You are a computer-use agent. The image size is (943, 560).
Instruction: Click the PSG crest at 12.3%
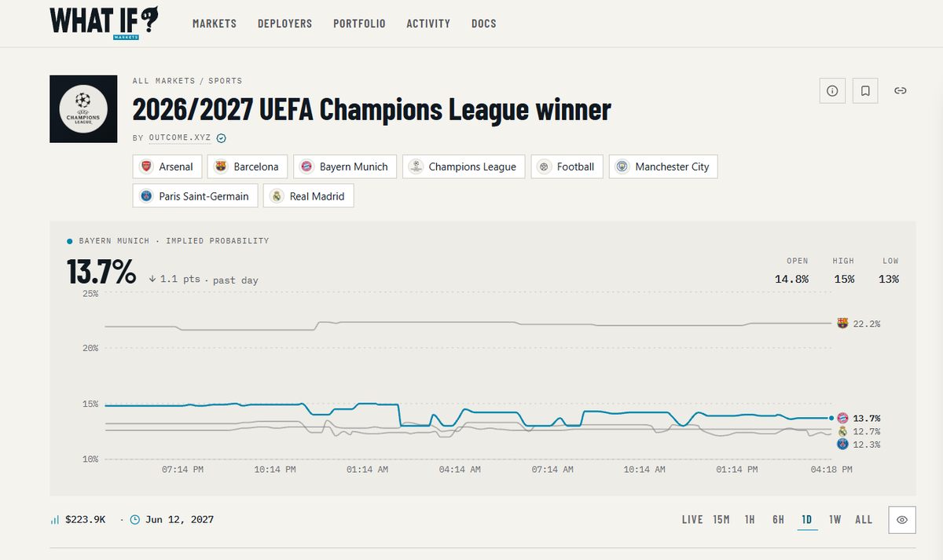(842, 445)
